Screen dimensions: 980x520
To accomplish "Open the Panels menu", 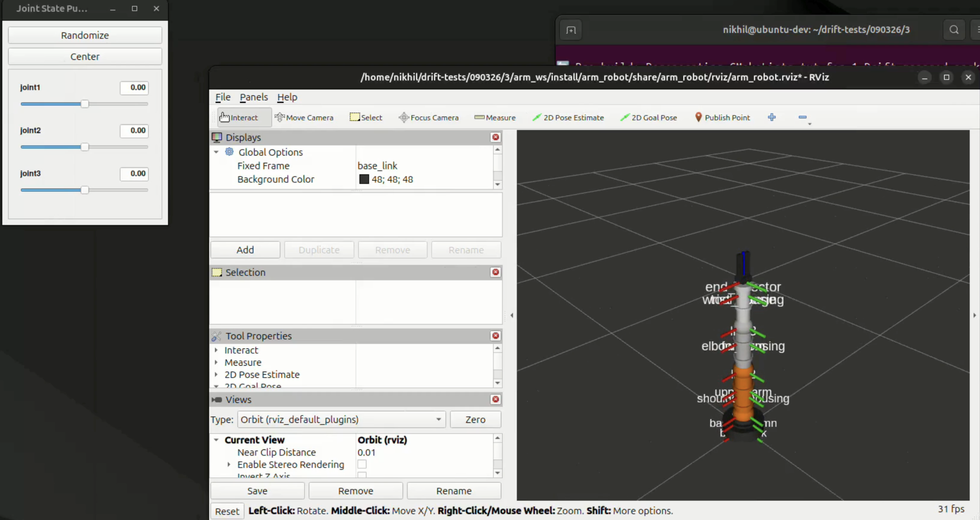I will point(253,97).
